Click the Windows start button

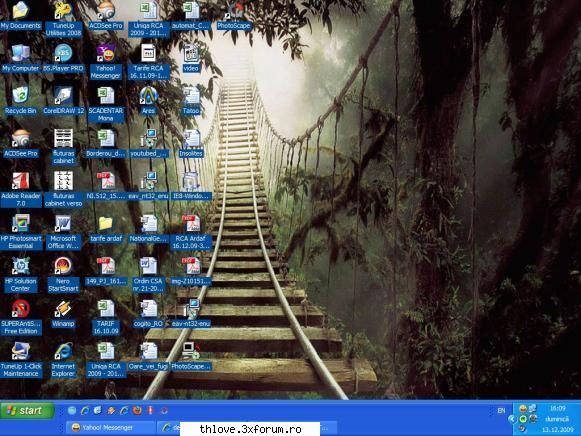[27, 410]
